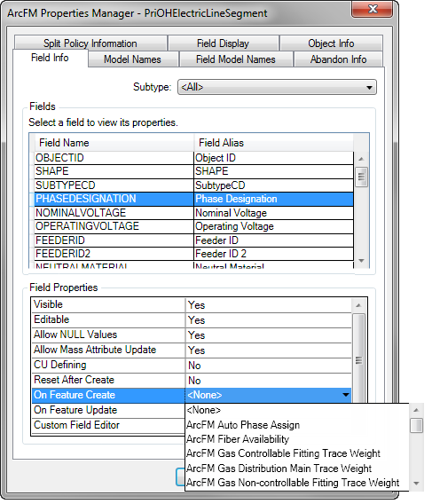432x504 pixels.
Task: Click the fields list scroll up arrow
Action: tap(361, 159)
